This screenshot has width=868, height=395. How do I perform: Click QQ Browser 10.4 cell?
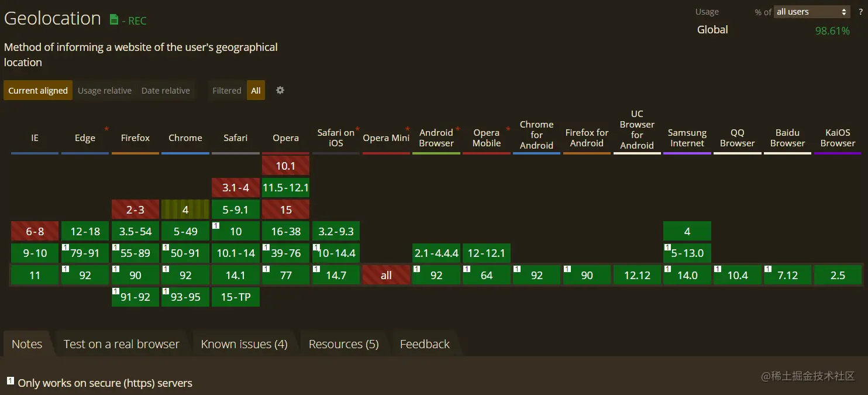pyautogui.click(x=738, y=275)
